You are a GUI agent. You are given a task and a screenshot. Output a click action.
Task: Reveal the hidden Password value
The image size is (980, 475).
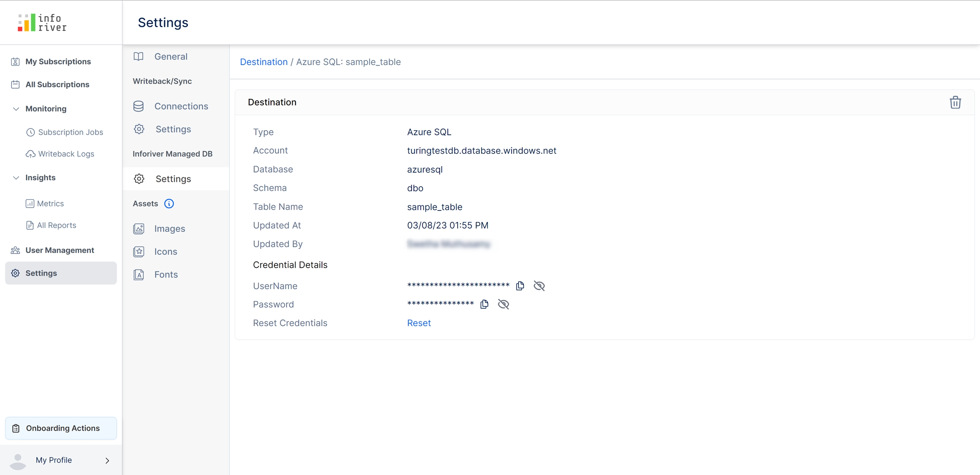[503, 304]
